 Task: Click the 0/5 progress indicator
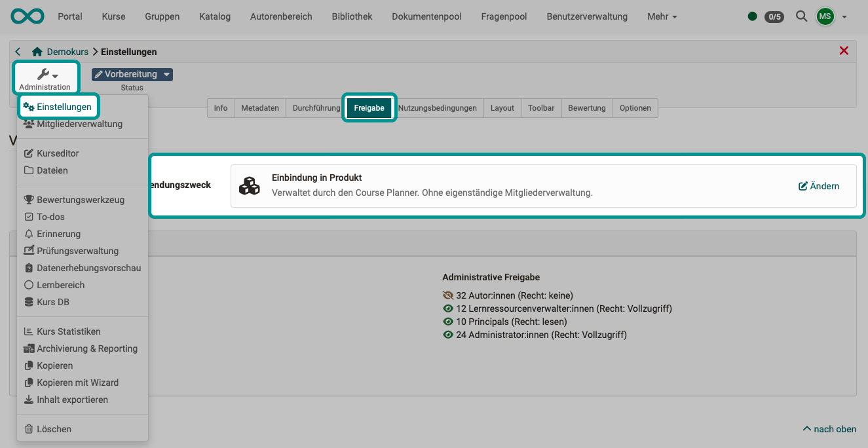pos(775,17)
